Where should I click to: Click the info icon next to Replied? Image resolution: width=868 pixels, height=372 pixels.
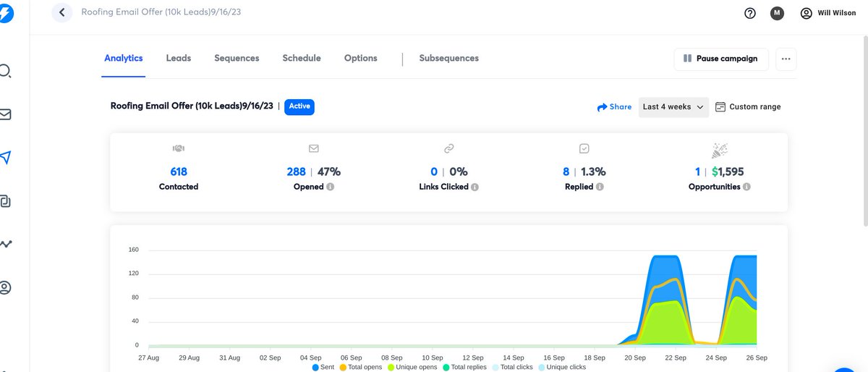coord(600,187)
